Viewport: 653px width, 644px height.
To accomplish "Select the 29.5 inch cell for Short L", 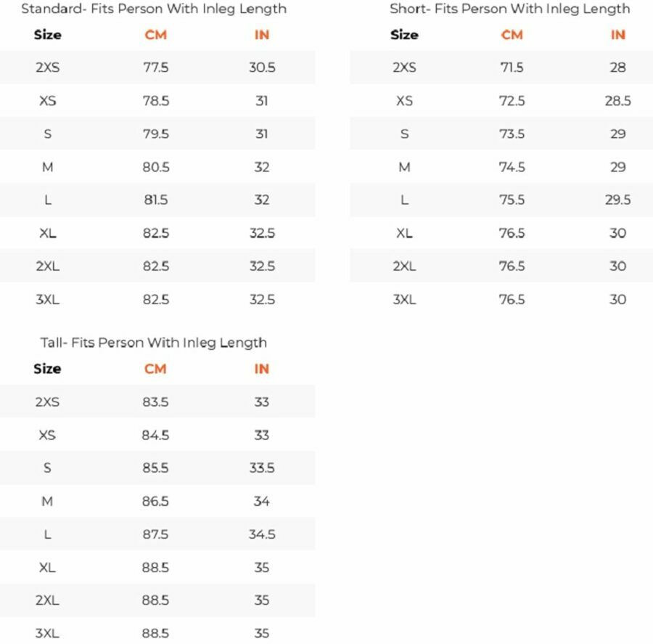I will (617, 200).
